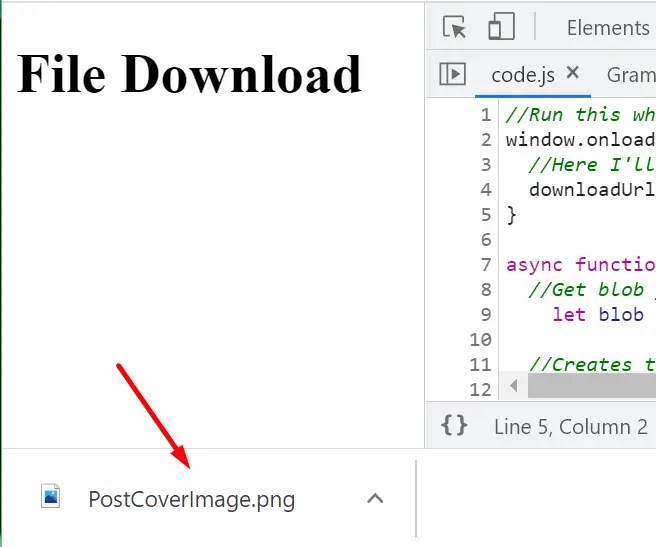
Task: Show the navigator sidebar panel icon
Action: (452, 74)
